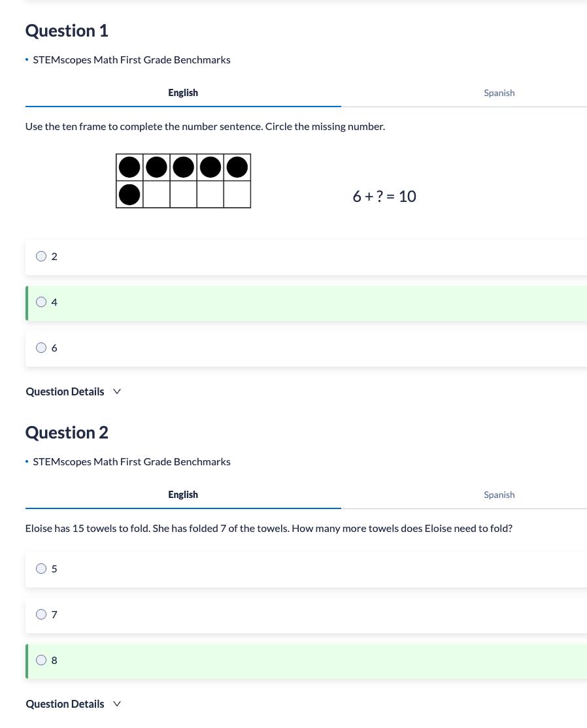Click STEMscopes Math First Grade Benchmarks under Question 2
This screenshot has width=587, height=728.
(x=131, y=462)
